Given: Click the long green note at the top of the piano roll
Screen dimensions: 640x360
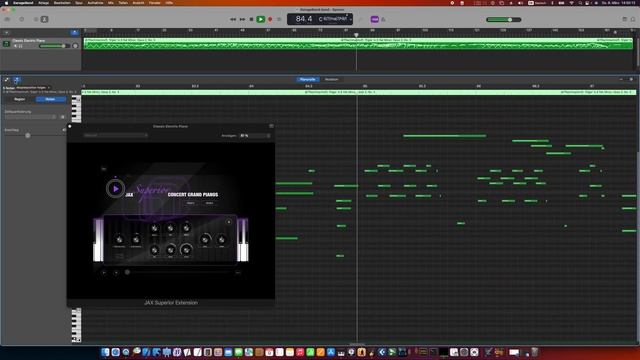Looking at the screenshot, I should 444,136.
